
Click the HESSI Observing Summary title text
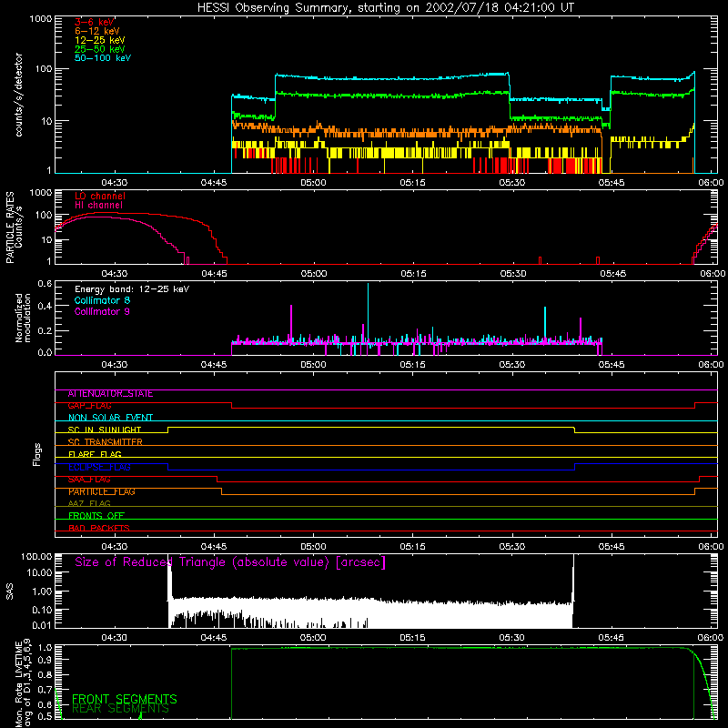pos(386,8)
